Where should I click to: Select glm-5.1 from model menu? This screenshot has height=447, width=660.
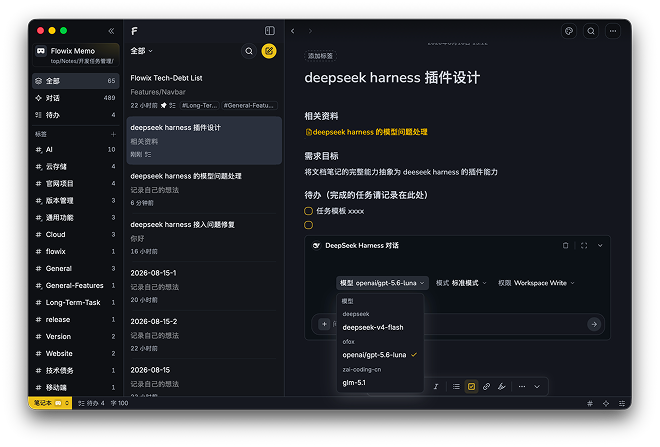380,383
